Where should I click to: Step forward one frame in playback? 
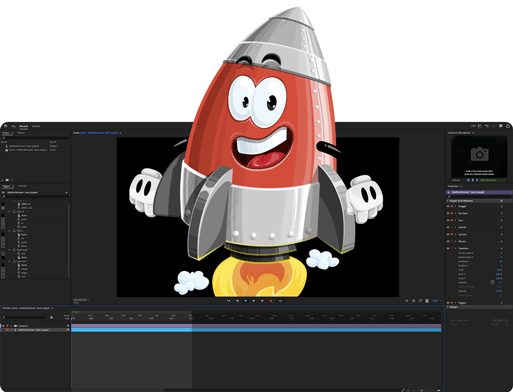262,301
